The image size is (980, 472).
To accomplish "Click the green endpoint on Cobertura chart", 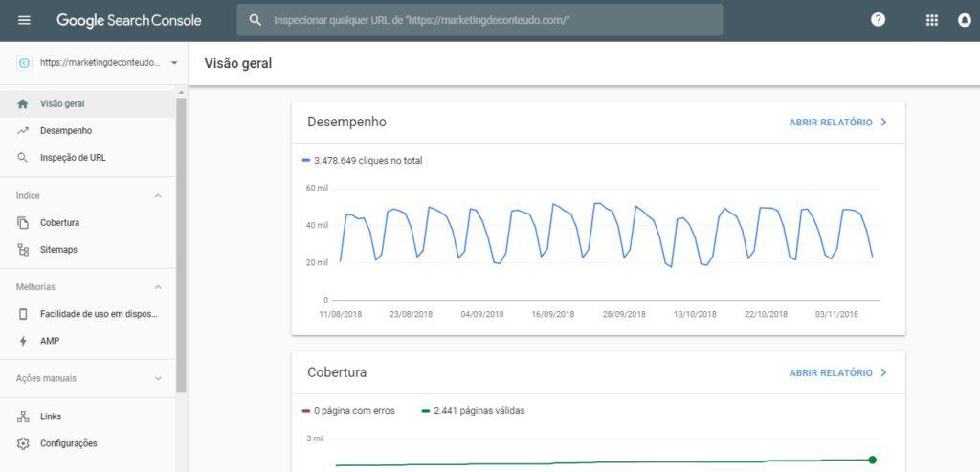I will (x=873, y=461).
